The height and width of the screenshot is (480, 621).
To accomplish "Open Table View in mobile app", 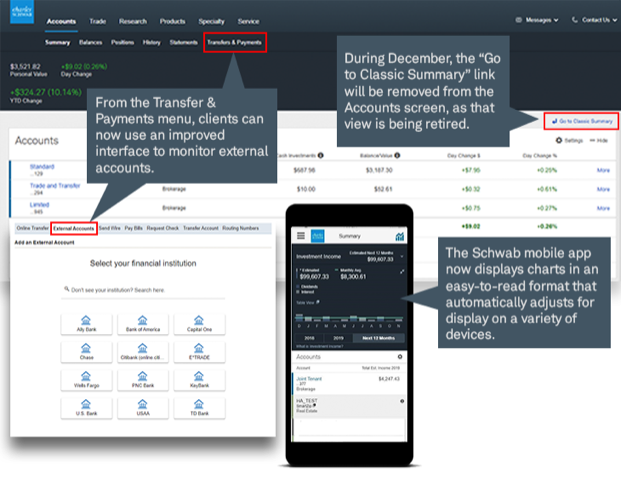I will pyautogui.click(x=308, y=303).
